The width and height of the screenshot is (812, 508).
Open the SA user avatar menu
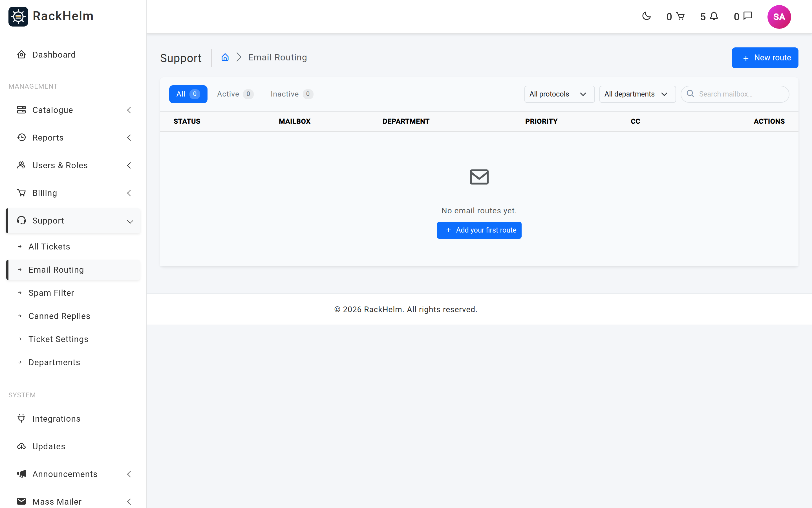coord(779,17)
